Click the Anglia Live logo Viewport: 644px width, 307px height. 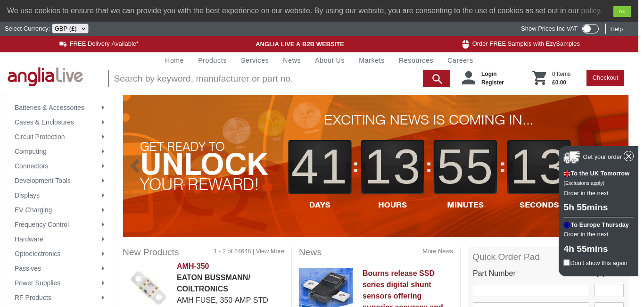coord(45,77)
